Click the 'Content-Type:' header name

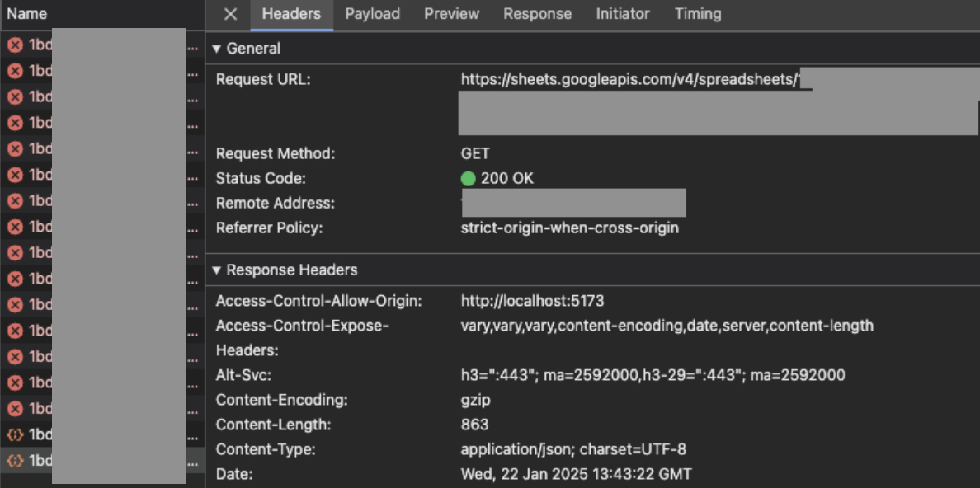266,449
